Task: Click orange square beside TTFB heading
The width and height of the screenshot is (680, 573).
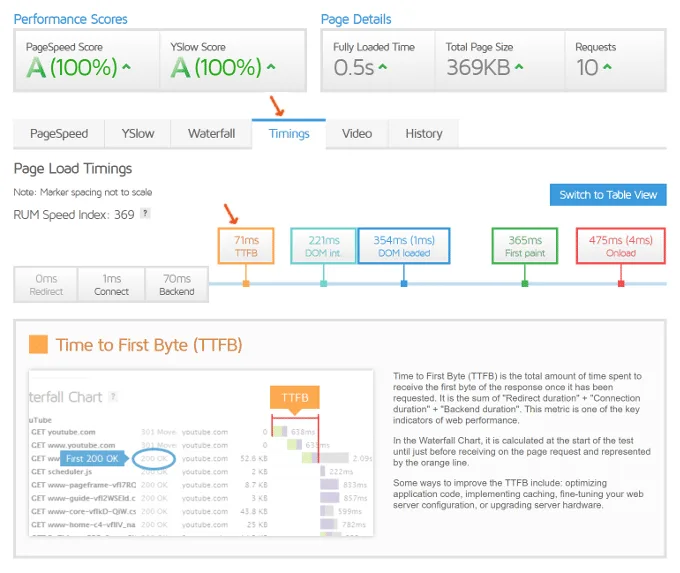Action: [x=38, y=344]
